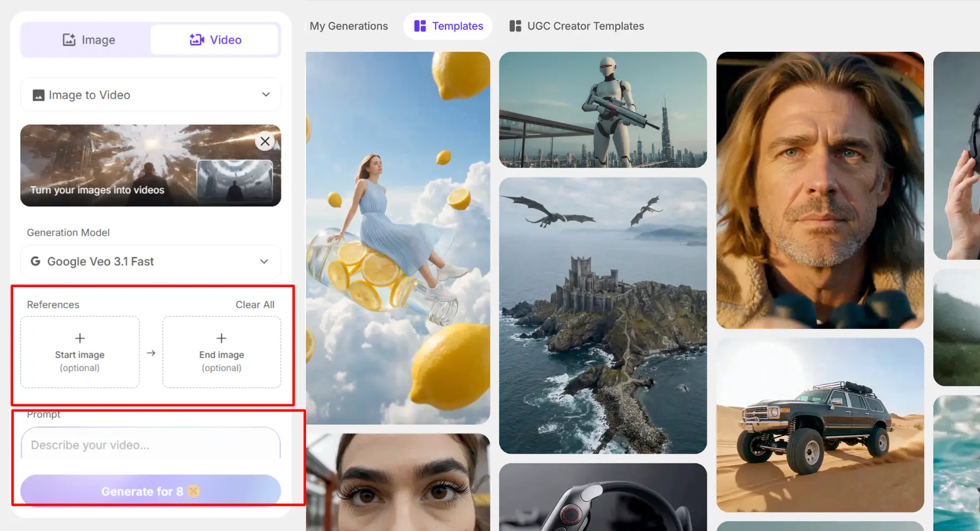Viewport: 980px width, 531px height.
Task: Open the My Generations tab
Action: point(348,26)
